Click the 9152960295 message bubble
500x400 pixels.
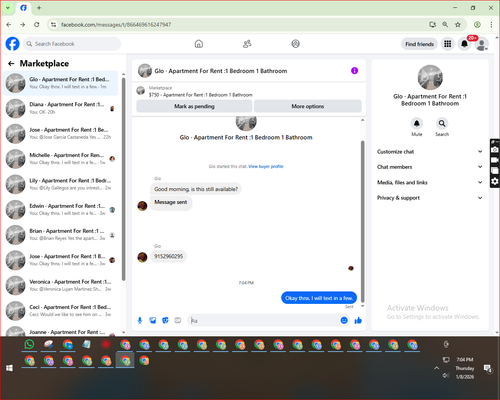coord(168,256)
